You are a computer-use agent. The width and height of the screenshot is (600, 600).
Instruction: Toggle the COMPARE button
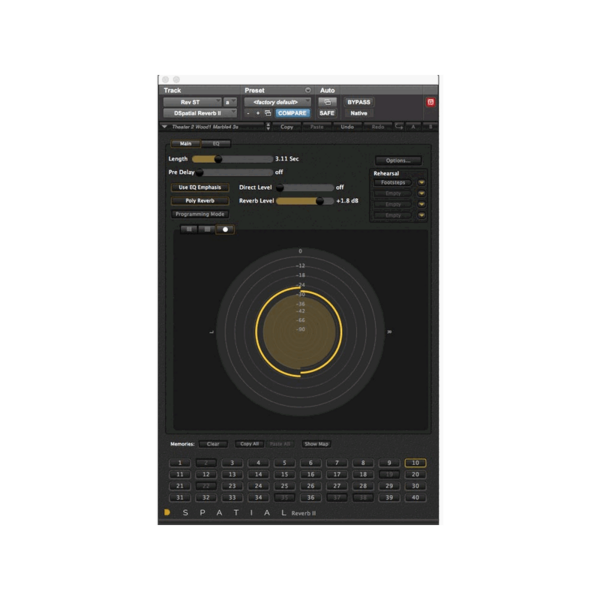[x=292, y=113]
